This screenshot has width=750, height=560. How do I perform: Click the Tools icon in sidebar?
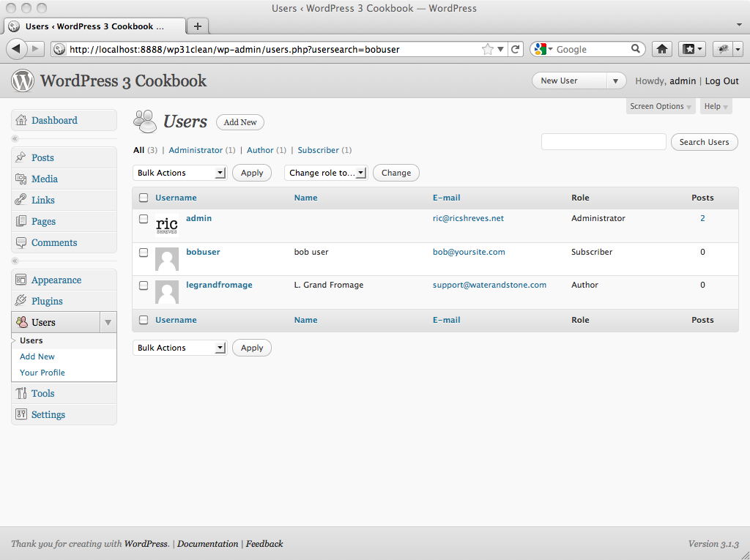click(21, 393)
